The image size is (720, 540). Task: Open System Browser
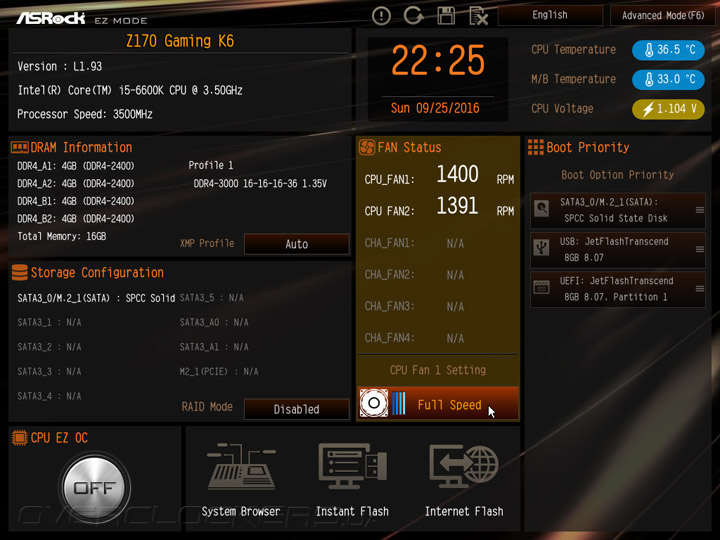tap(241, 480)
